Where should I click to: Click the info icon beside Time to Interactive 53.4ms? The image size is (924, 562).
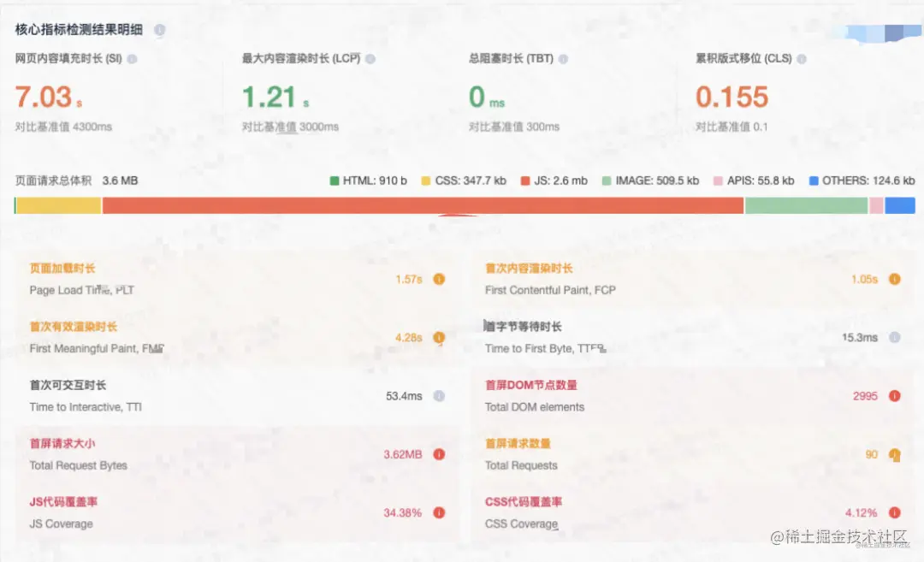point(439,396)
